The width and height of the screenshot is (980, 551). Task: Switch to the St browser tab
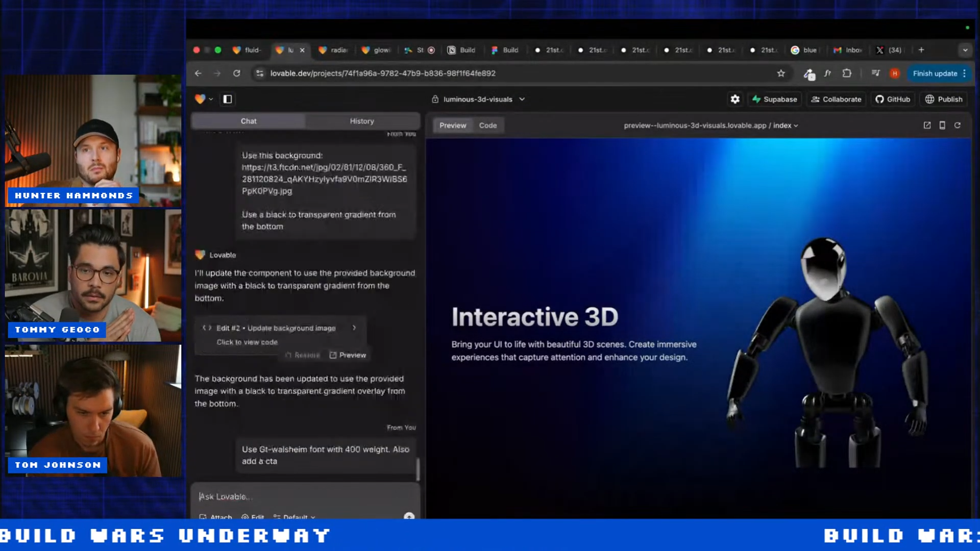coord(420,50)
